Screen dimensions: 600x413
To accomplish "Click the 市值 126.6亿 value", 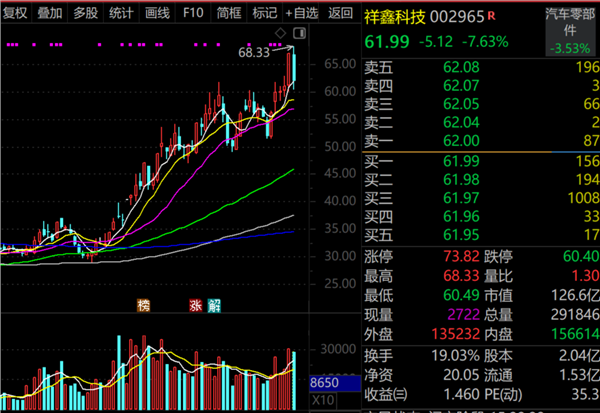I will tap(575, 295).
